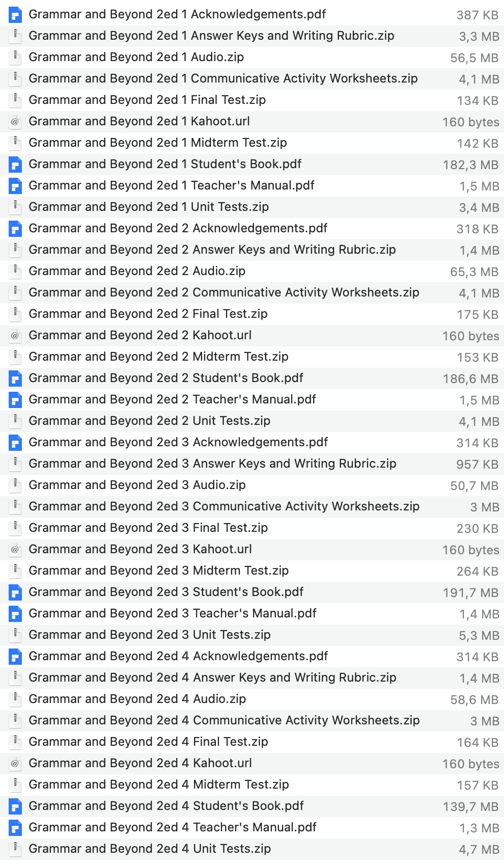Click the 56,5 MB size value
The height and width of the screenshot is (866, 504).
(474, 58)
